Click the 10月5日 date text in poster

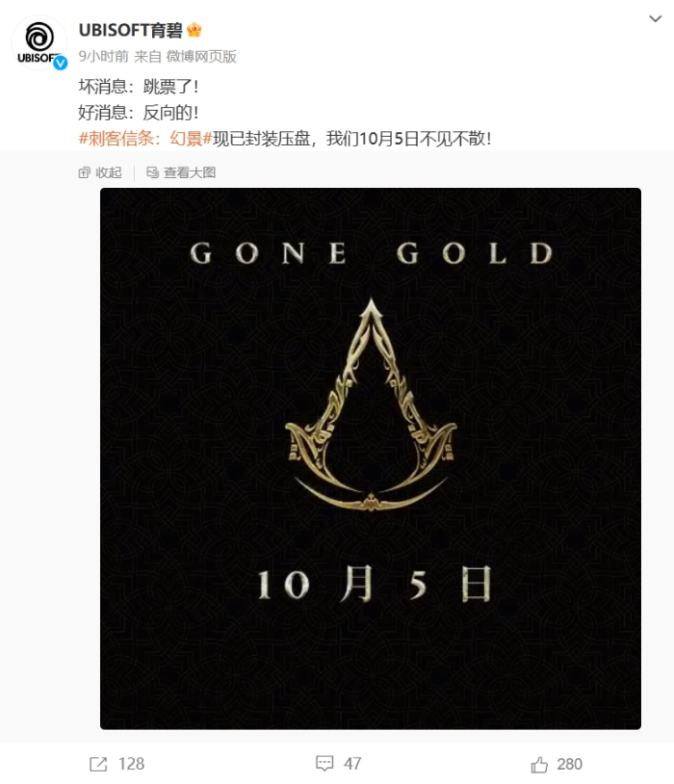[375, 584]
